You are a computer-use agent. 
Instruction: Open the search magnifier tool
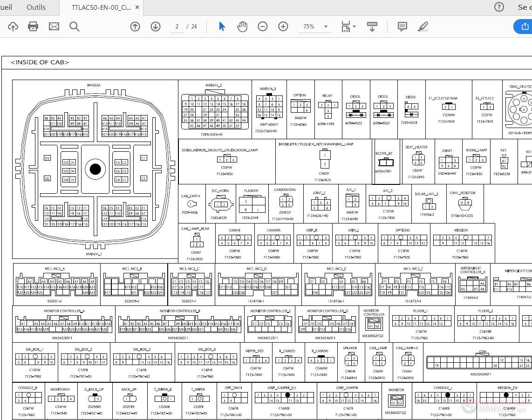tap(75, 27)
